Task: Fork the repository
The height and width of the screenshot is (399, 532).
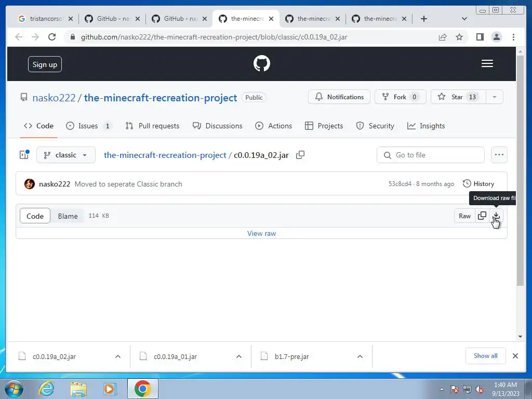Action: pyautogui.click(x=401, y=97)
